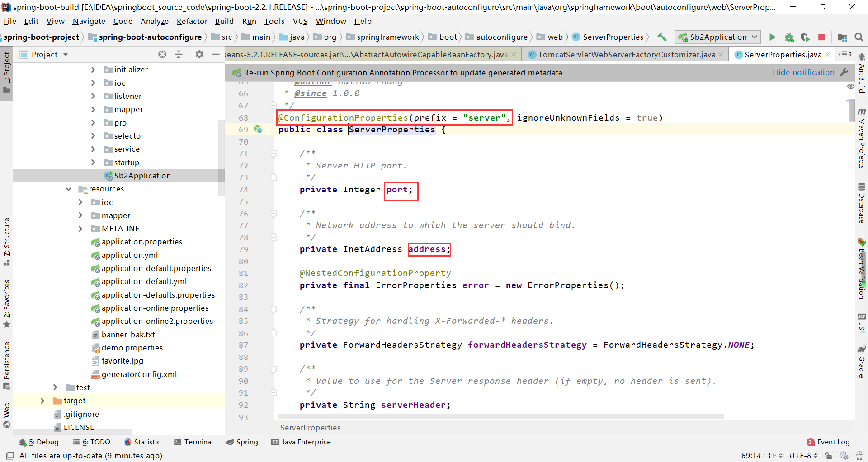Click the Build project hammer icon
868x462 pixels.
[662, 37]
